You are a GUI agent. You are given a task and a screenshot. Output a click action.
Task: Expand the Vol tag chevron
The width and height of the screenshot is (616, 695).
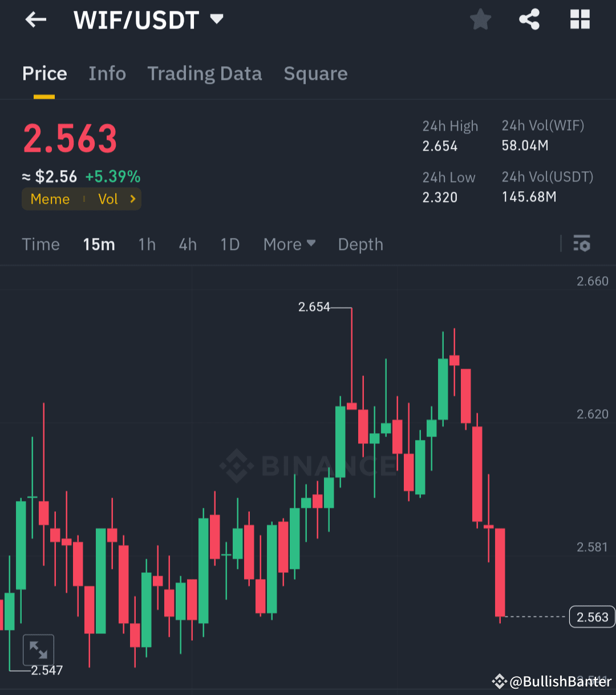point(132,199)
